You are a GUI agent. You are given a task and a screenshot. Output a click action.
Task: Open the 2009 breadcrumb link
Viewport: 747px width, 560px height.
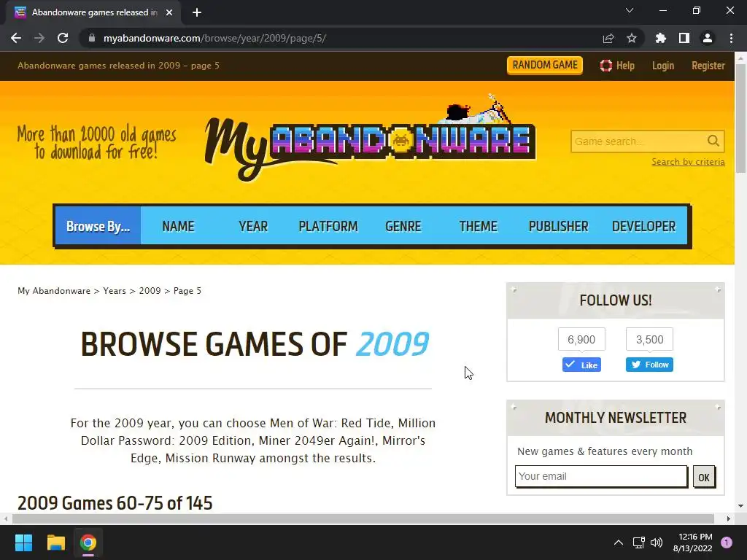coord(150,290)
